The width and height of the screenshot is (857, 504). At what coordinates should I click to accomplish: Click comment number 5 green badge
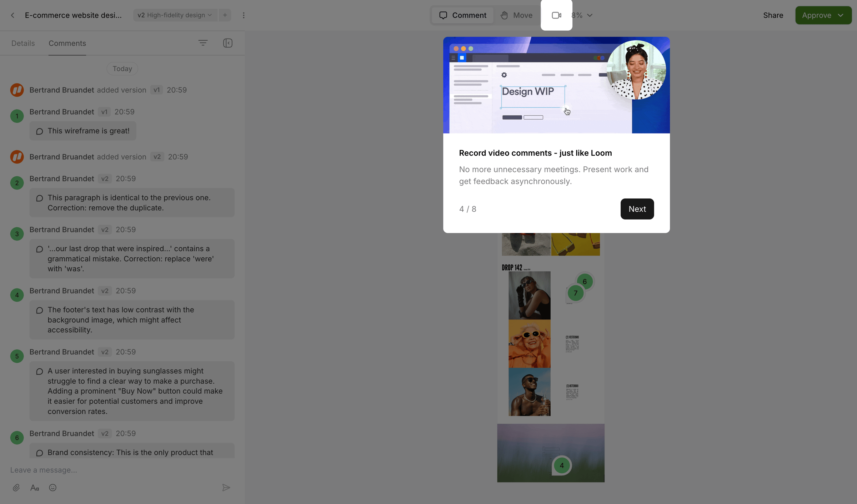(17, 356)
